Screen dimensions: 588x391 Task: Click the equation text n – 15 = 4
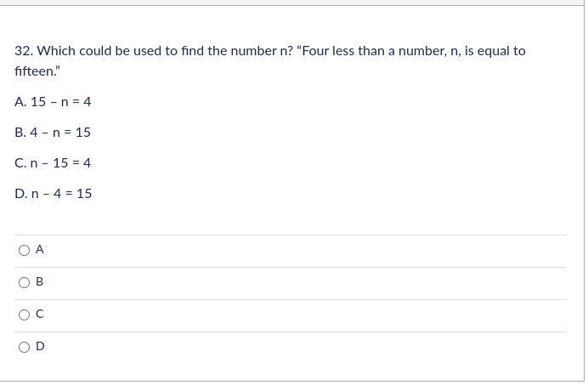[x=60, y=163]
